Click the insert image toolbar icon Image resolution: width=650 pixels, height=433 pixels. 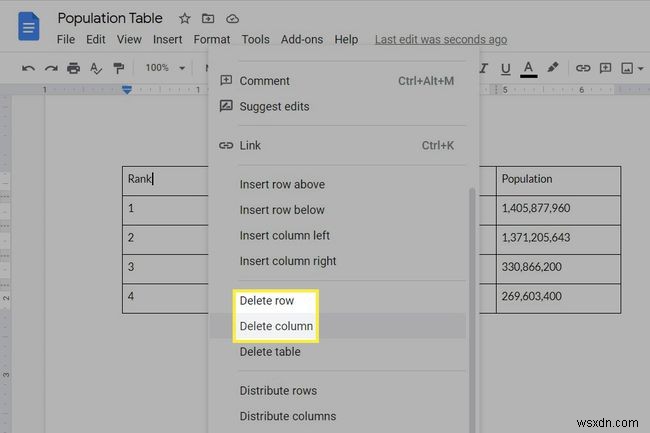[x=627, y=68]
